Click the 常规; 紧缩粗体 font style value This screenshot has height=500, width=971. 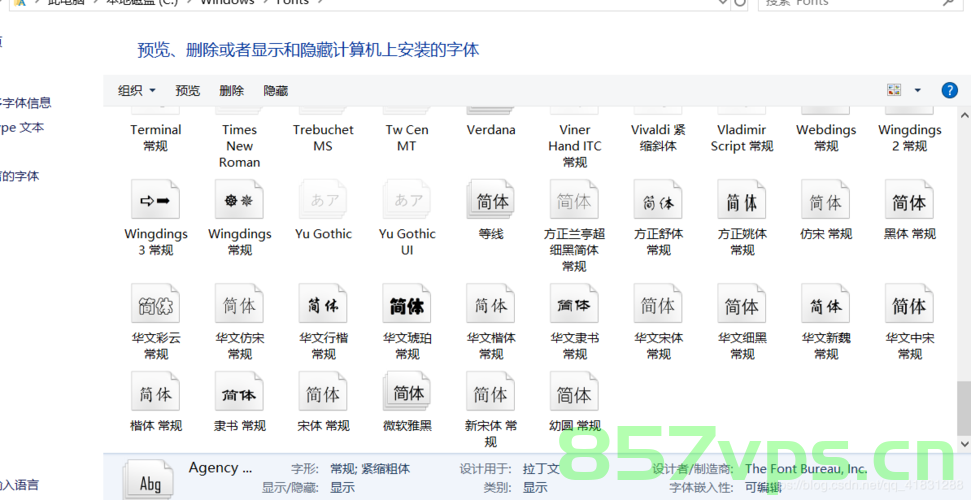pyautogui.click(x=370, y=469)
